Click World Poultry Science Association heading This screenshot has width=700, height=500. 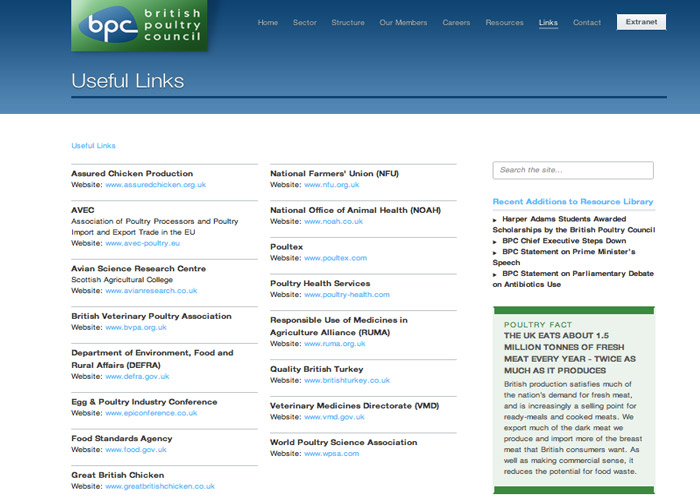[x=344, y=442]
